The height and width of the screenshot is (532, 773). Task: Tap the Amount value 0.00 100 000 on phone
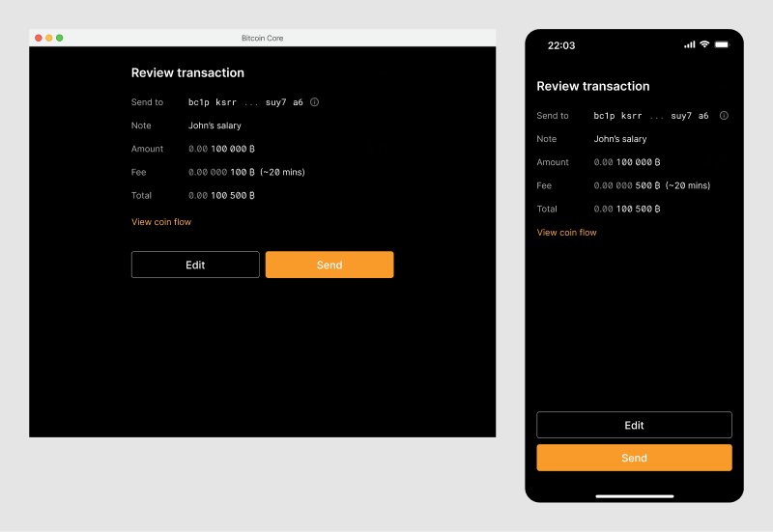click(x=626, y=162)
